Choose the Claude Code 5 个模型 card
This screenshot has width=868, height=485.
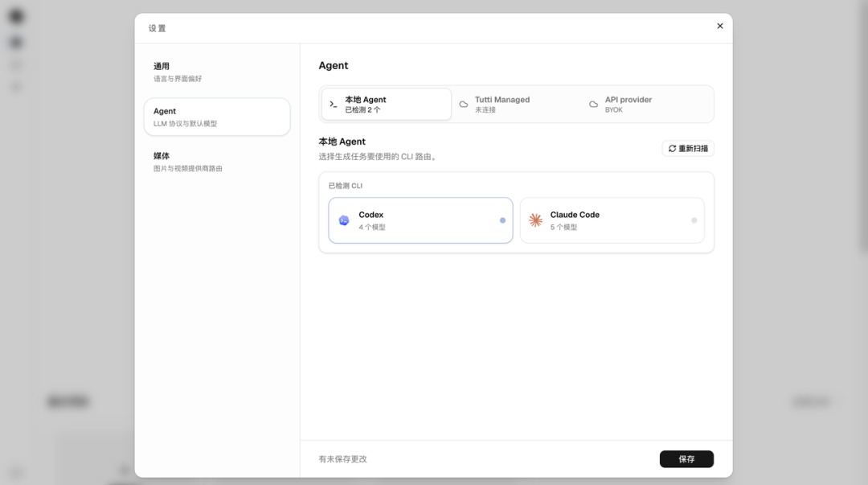click(612, 220)
